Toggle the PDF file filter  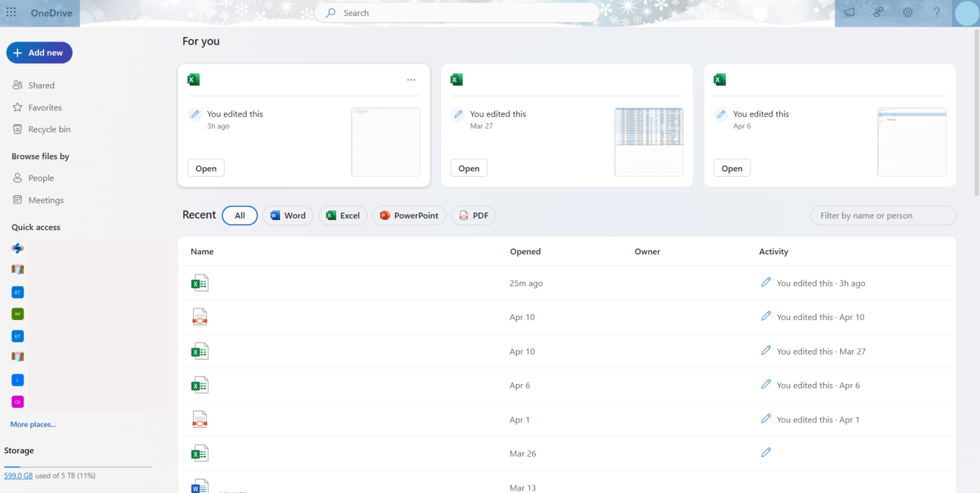click(473, 216)
